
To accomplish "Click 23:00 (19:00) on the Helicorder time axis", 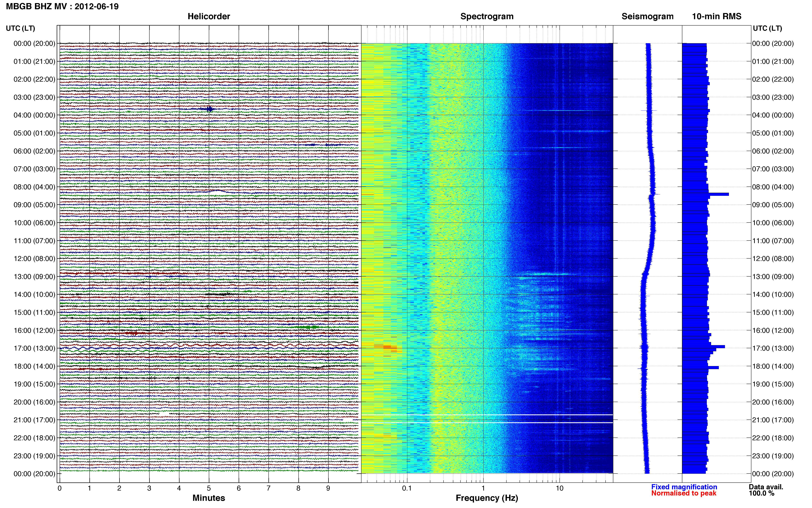I will pos(34,456).
